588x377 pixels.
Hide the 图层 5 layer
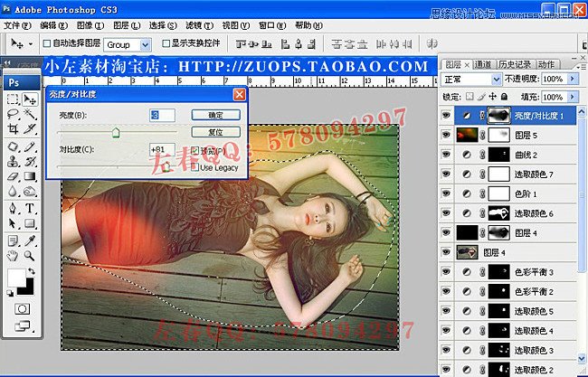point(446,135)
